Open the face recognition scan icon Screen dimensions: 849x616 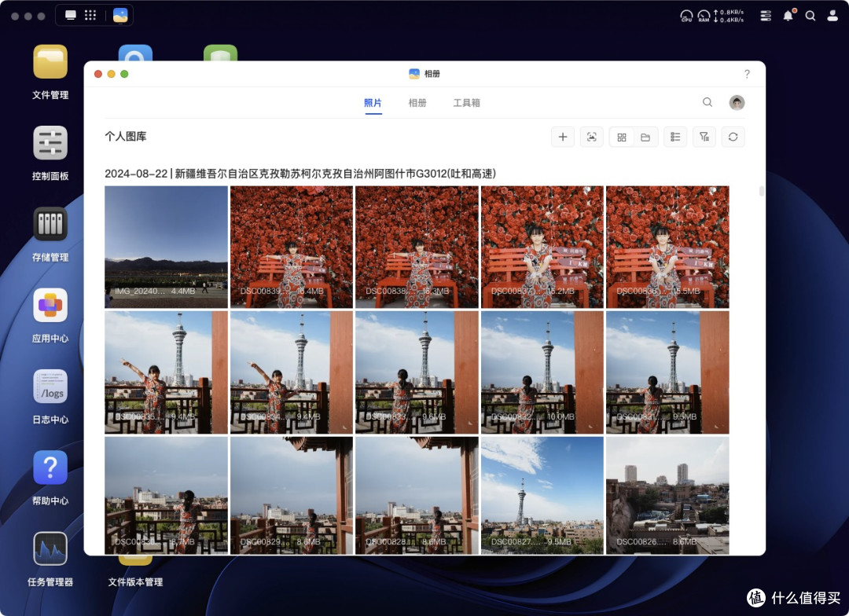(x=591, y=137)
